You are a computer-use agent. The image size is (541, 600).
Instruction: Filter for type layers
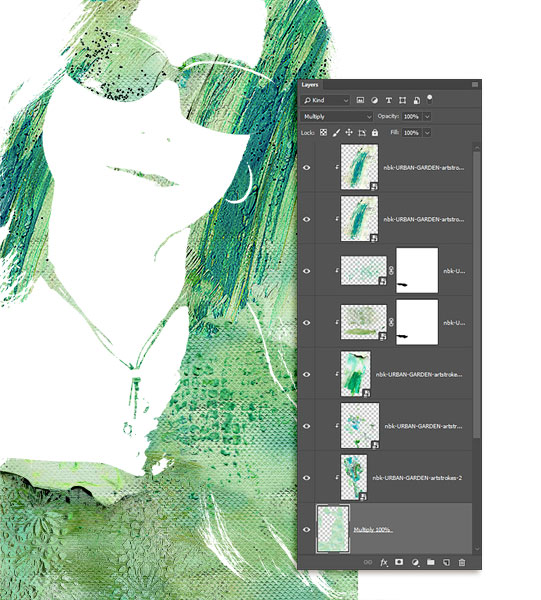pyautogui.click(x=388, y=100)
